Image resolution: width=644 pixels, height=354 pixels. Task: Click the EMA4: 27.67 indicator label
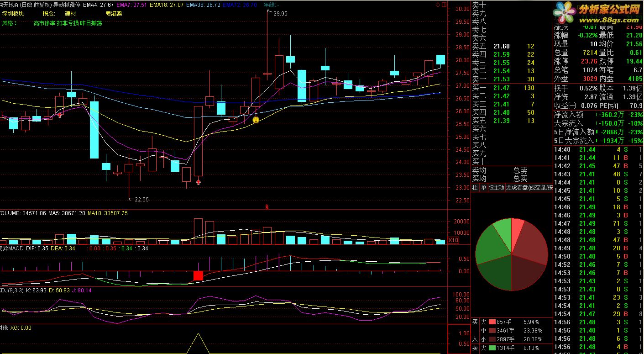tap(99, 5)
